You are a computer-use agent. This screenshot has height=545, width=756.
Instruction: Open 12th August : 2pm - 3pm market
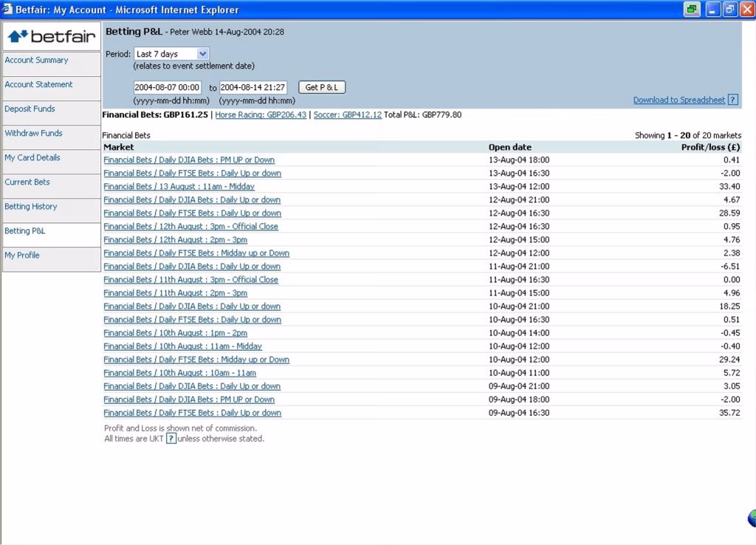[176, 240]
